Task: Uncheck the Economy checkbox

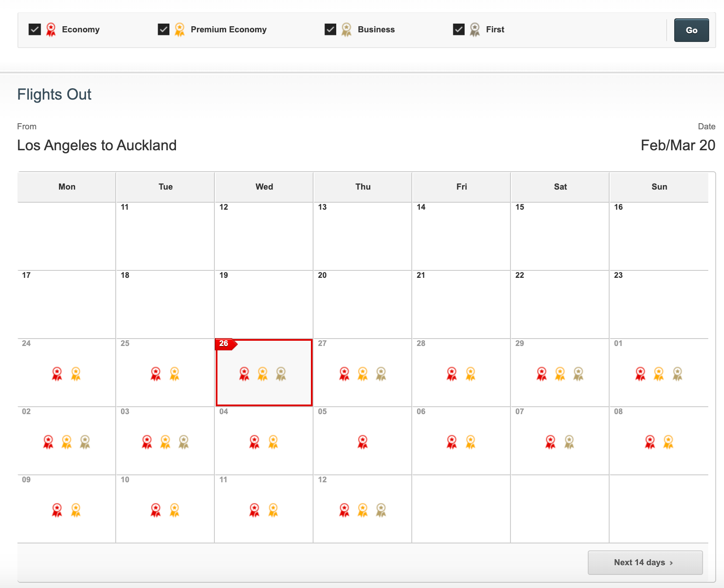Action: coord(34,29)
